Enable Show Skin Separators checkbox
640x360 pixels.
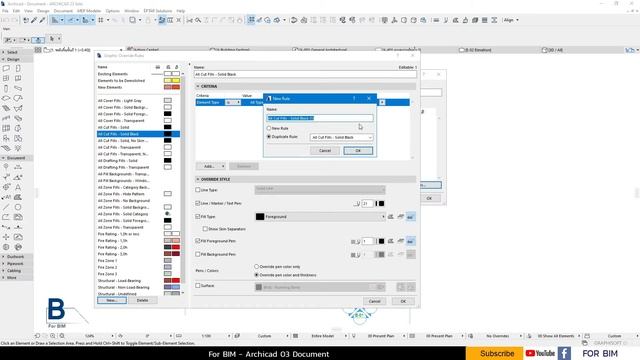[205, 229]
